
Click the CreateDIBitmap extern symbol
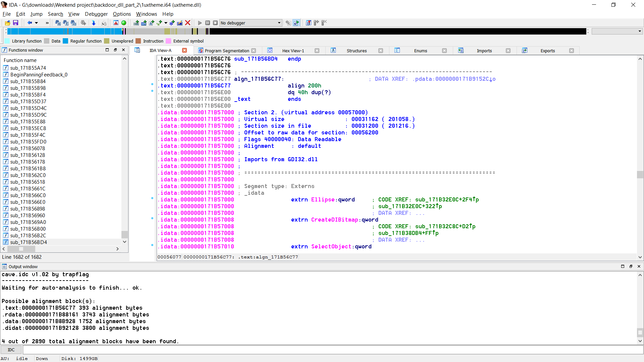pos(334,220)
